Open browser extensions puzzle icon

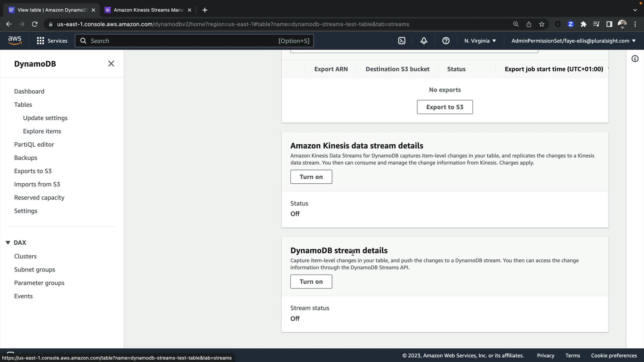pyautogui.click(x=583, y=24)
